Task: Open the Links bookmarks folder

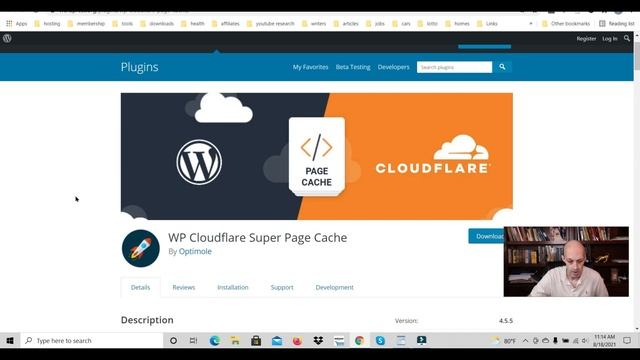Action: pos(487,24)
